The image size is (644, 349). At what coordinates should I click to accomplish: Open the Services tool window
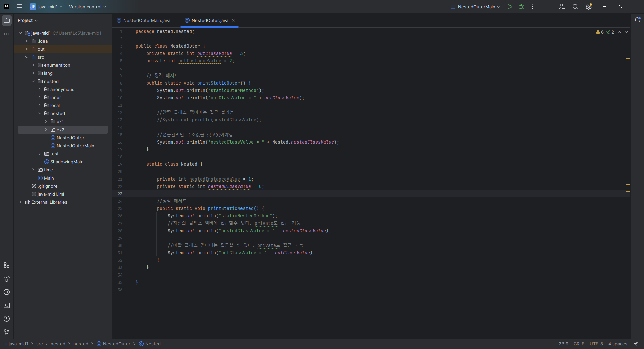coord(7,292)
